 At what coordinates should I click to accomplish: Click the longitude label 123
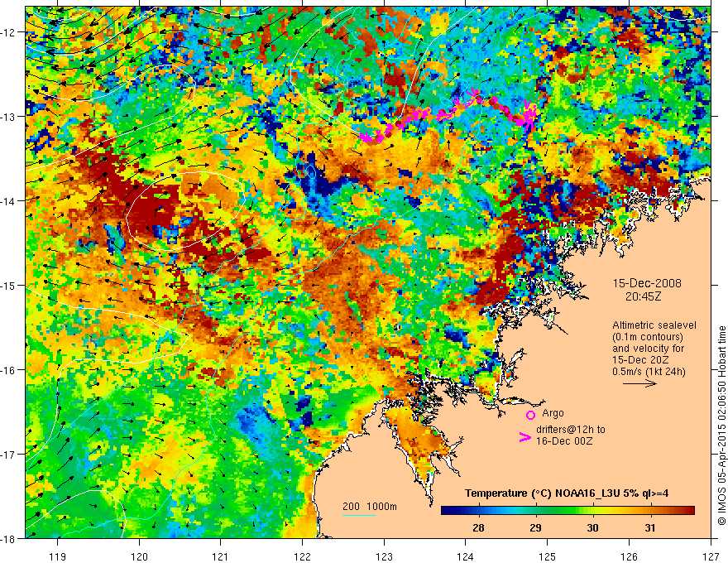pos(384,556)
